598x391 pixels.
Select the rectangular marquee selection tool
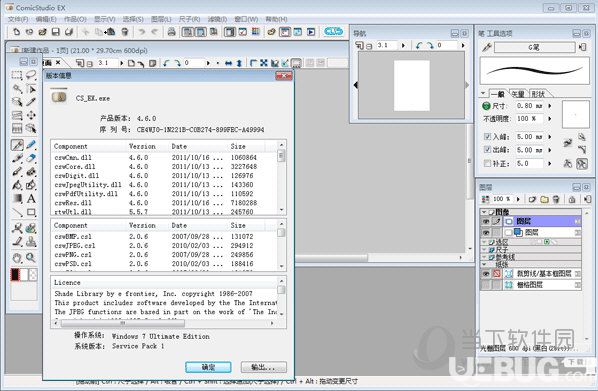pos(17,75)
